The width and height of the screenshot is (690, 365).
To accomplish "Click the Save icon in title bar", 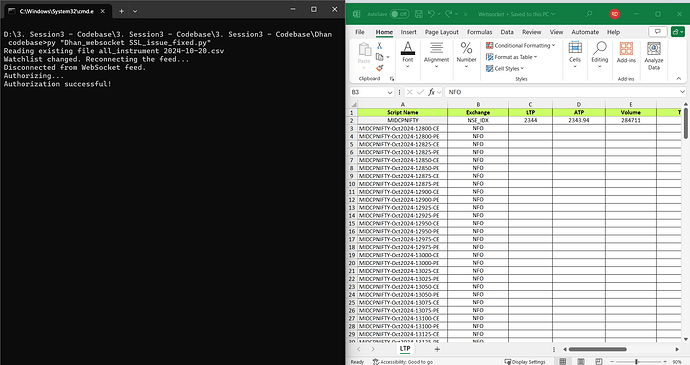I will [x=419, y=14].
